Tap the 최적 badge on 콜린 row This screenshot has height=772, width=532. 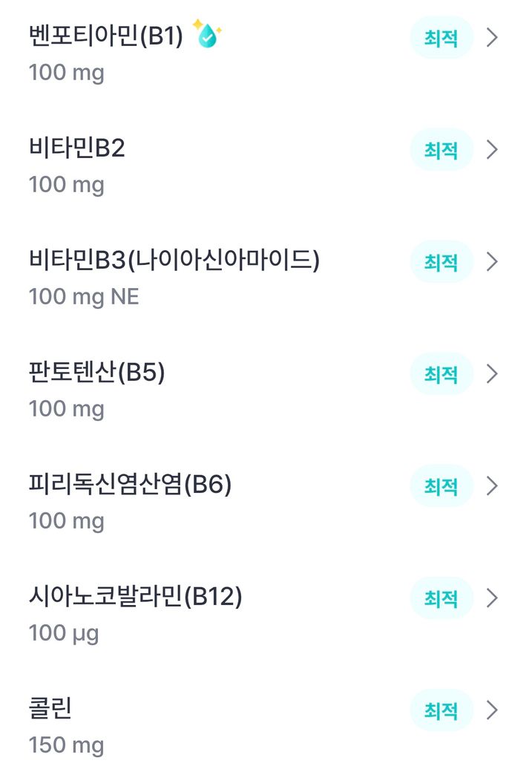pyautogui.click(x=441, y=710)
